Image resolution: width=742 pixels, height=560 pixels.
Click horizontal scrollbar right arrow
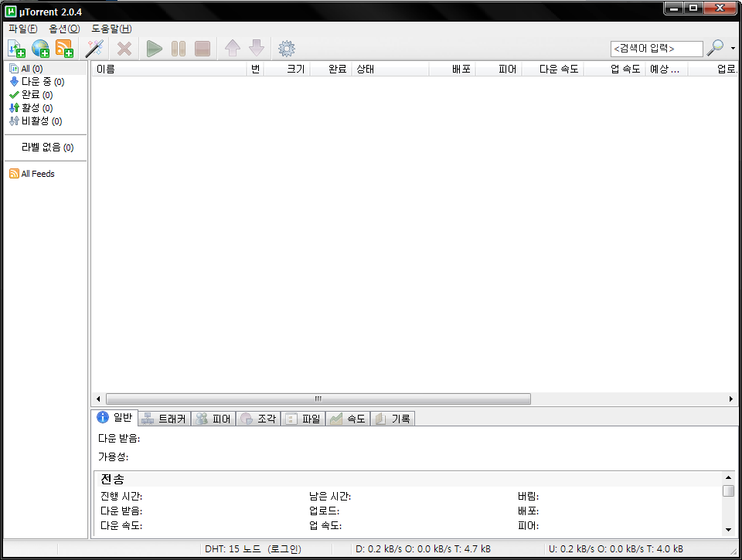tap(730, 399)
